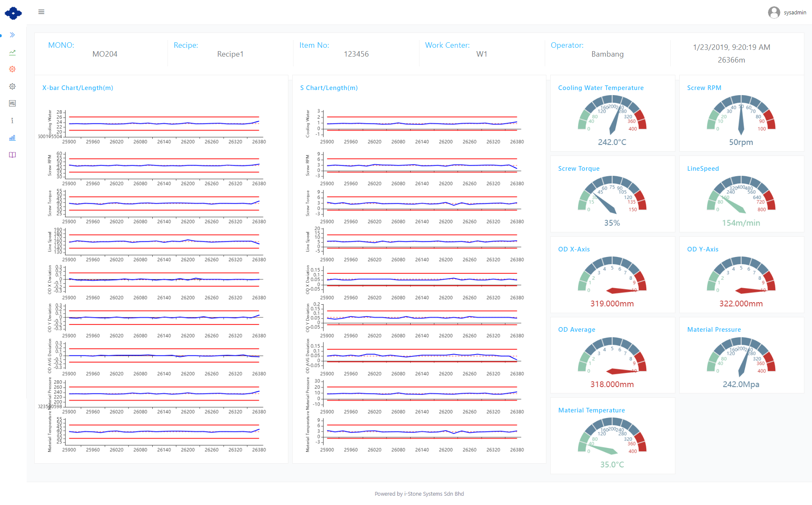Open the blue bar chart icon
This screenshot has height=505, width=812.
click(x=12, y=138)
